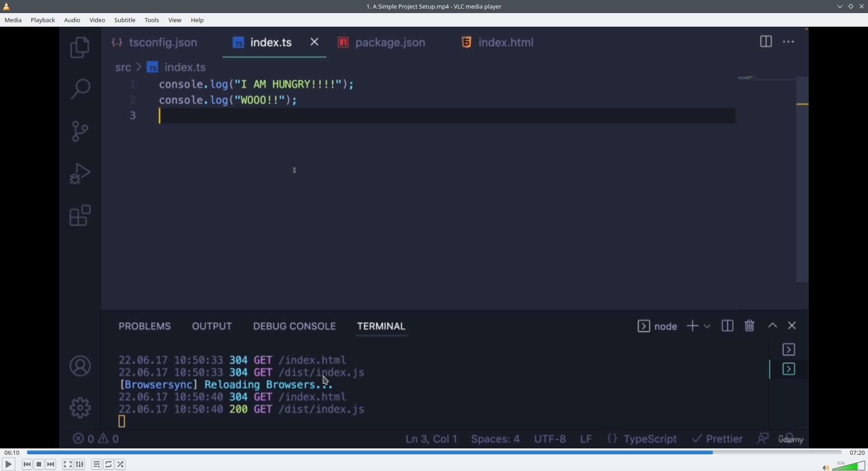This screenshot has width=868, height=471.
Task: Open the Tools menu
Action: 152,20
